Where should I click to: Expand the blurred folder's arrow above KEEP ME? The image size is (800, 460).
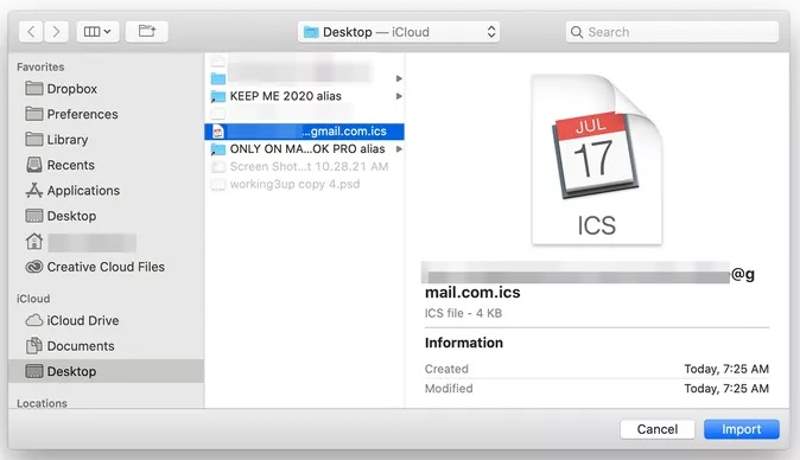pyautogui.click(x=399, y=79)
